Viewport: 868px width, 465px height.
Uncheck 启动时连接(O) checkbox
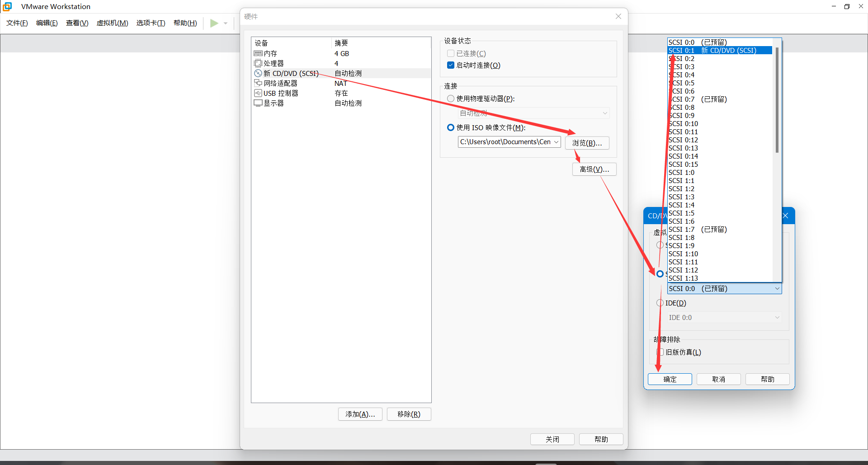(x=451, y=65)
